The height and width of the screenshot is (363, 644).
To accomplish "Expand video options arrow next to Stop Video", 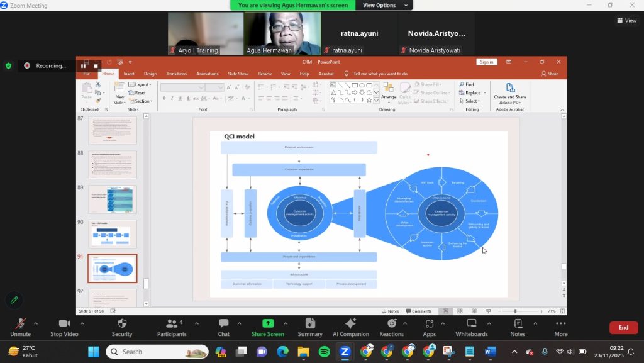I will [x=82, y=323].
